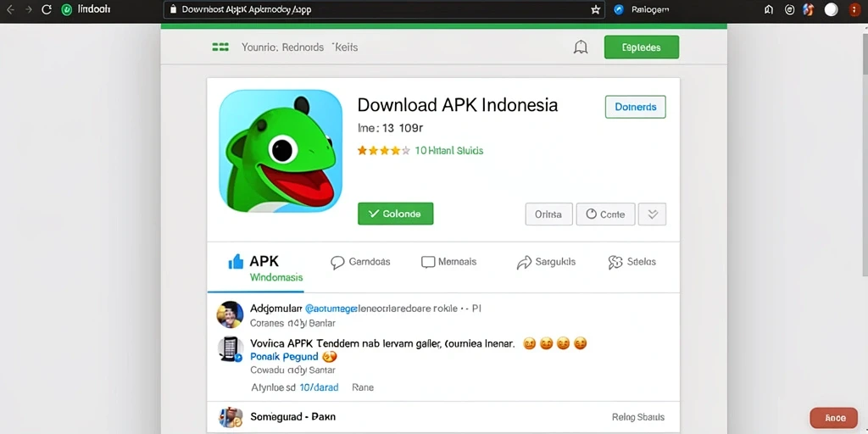Viewport: 868px width, 434px height.
Task: Click share arrow icon beside 'Sargukils'
Action: [x=524, y=263]
